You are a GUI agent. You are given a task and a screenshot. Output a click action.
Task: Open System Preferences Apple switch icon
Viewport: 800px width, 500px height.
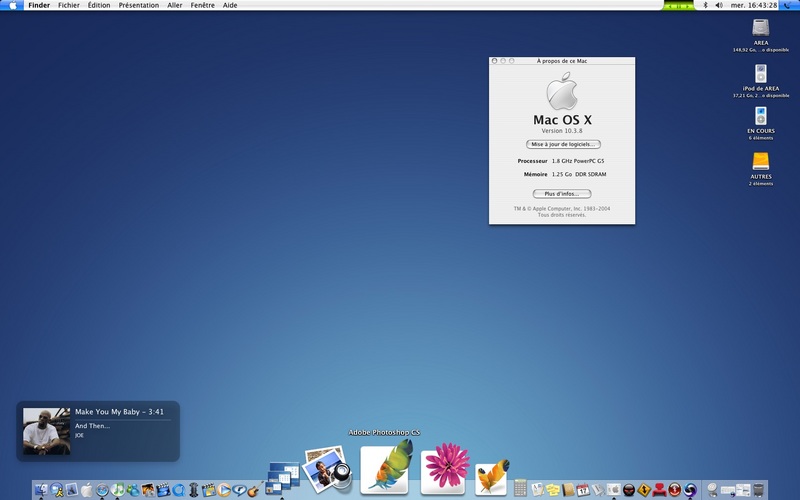(x=613, y=490)
